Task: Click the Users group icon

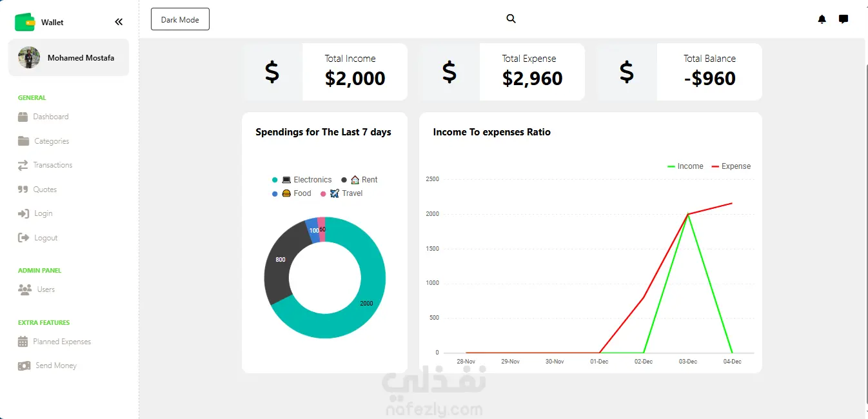Action: [25, 289]
